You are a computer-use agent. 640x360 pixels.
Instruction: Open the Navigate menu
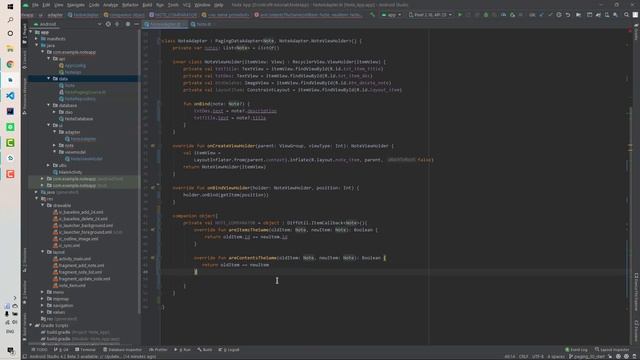tap(76, 5)
